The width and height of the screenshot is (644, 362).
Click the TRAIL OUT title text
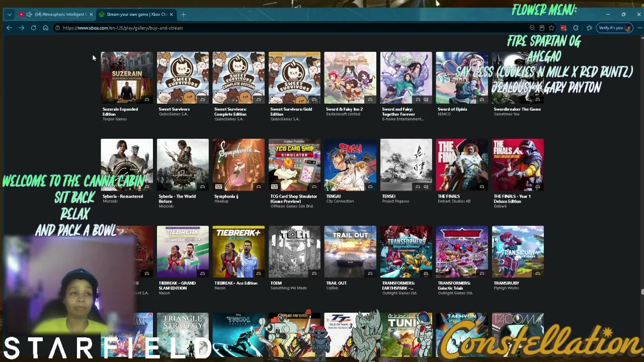336,283
